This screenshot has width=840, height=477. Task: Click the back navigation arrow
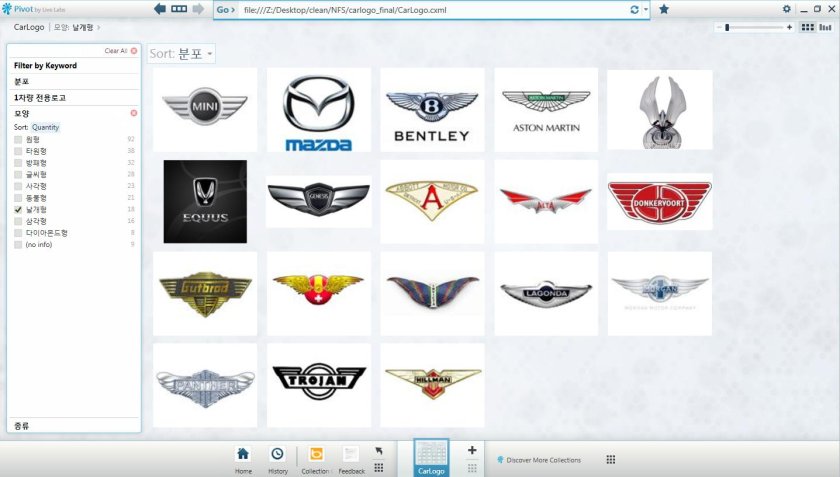coord(160,9)
